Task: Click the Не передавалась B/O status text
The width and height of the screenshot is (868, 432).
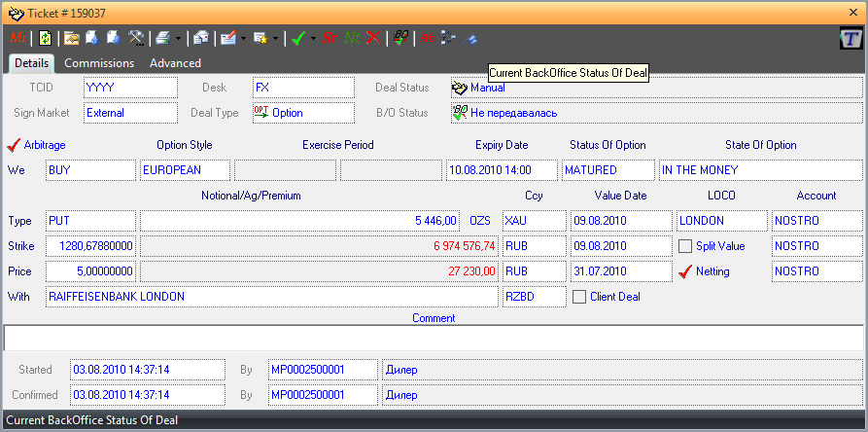Action: (514, 113)
